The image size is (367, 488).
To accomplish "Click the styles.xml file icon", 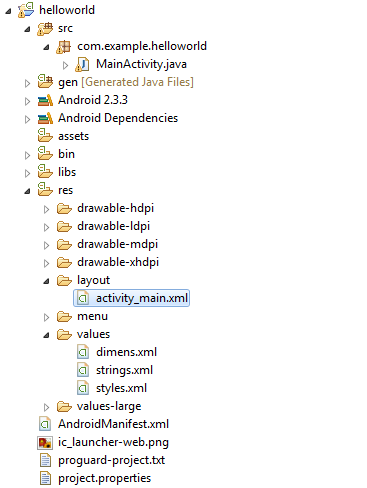I will (83, 388).
